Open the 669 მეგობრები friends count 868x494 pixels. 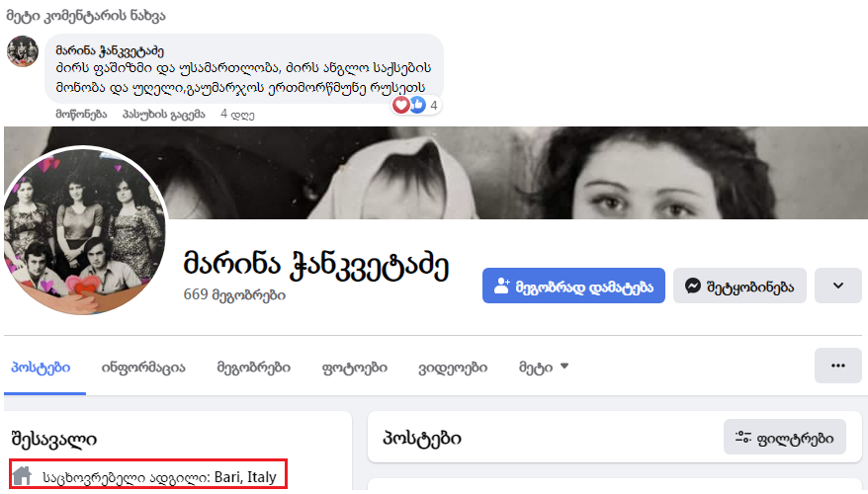234,294
